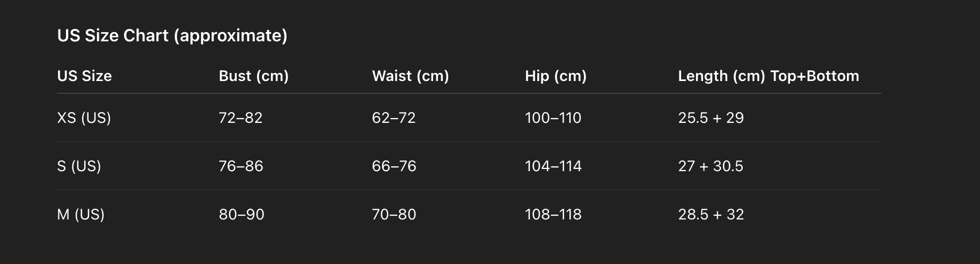Click the 66–76 waist cell
This screenshot has height=264, width=980.
click(x=394, y=166)
